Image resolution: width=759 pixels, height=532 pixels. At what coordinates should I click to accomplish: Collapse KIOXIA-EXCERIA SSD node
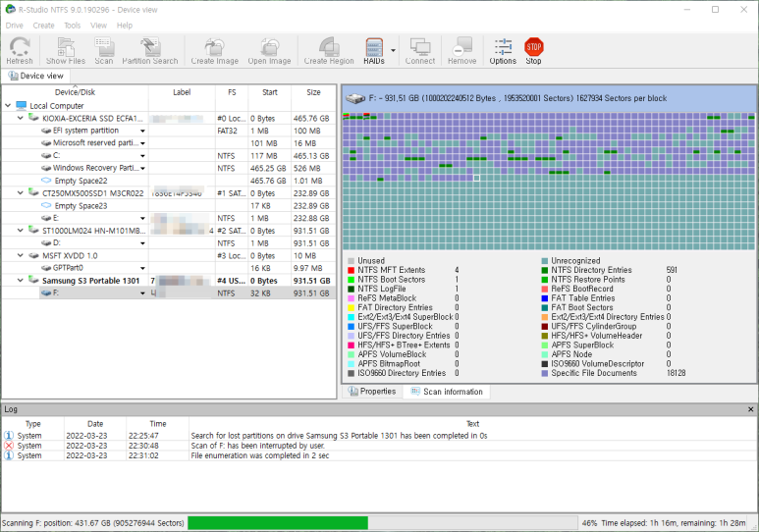pyautogui.click(x=21, y=118)
